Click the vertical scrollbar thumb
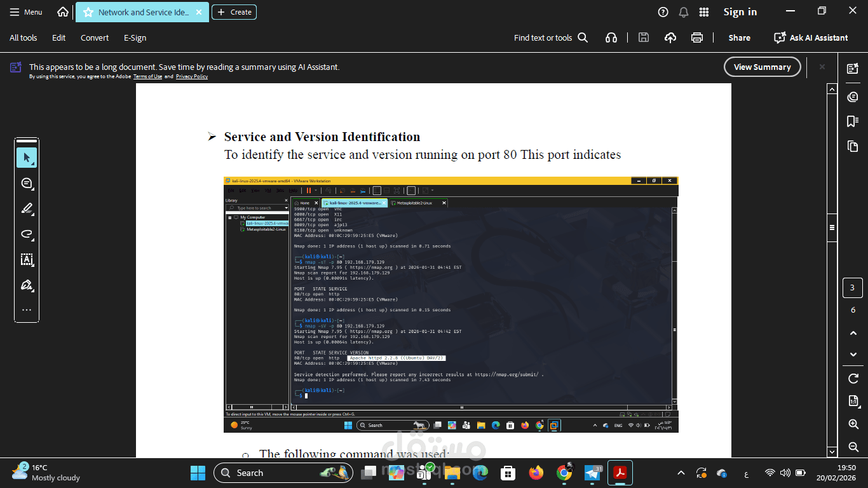 click(832, 228)
